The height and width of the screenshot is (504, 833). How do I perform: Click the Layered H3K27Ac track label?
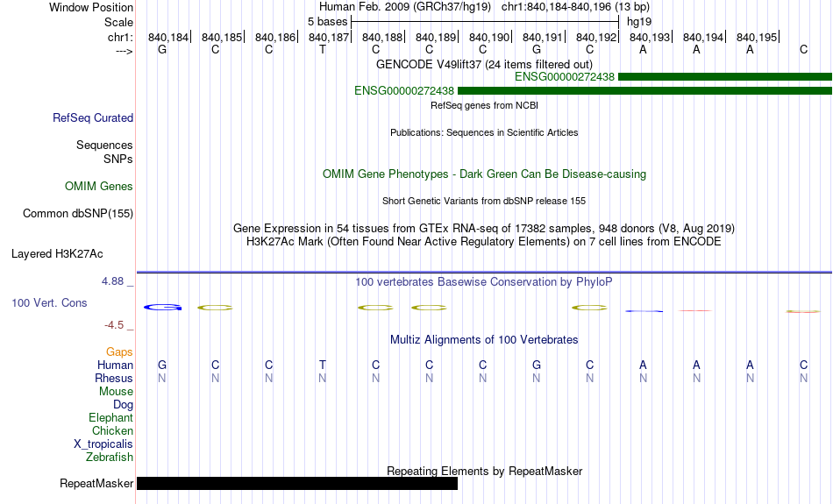click(57, 254)
